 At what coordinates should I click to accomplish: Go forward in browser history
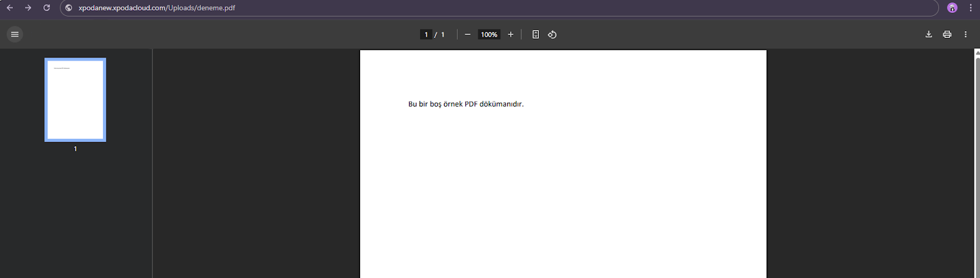pos(28,8)
